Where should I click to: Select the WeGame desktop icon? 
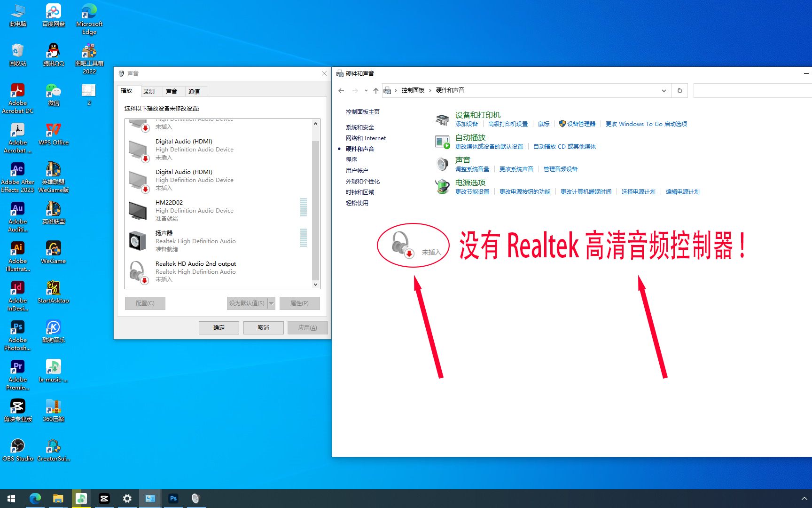pos(54,252)
